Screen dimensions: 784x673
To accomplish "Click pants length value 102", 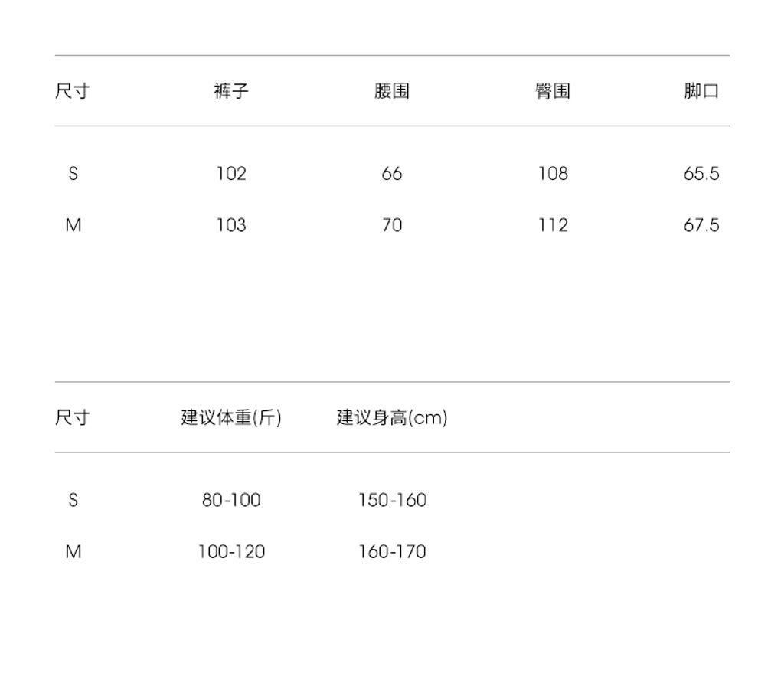I will pyautogui.click(x=231, y=174).
